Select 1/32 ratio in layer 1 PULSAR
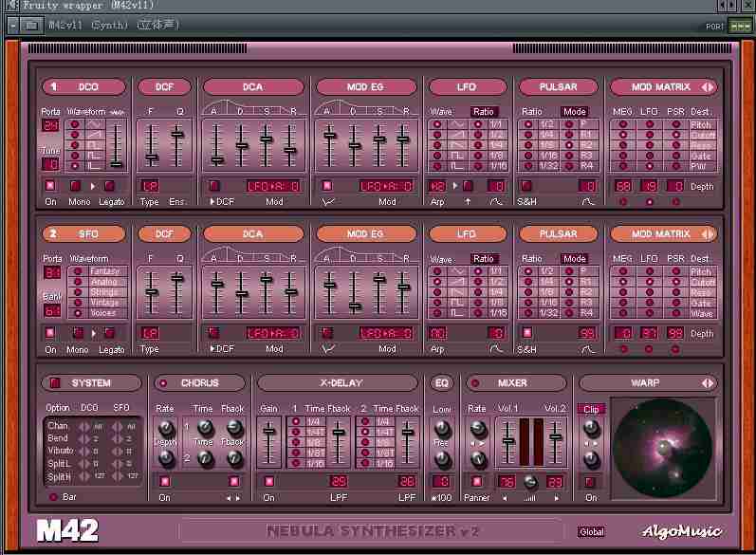 pos(528,166)
